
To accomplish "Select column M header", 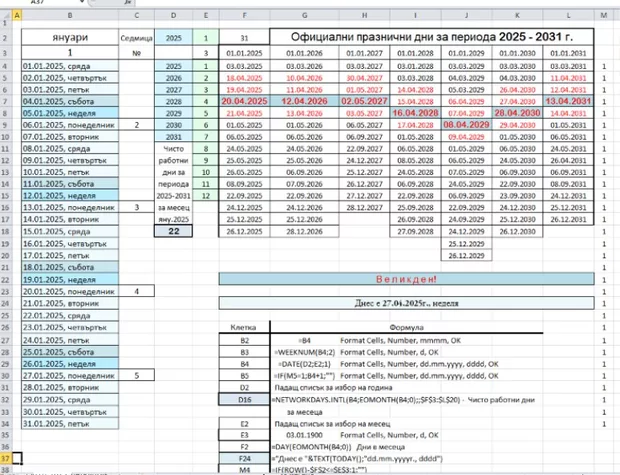I will (x=605, y=17).
